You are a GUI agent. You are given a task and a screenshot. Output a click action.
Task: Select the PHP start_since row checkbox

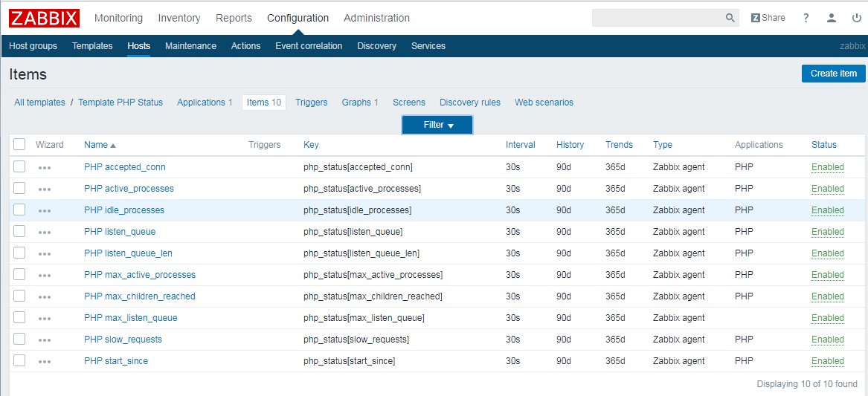[x=19, y=360]
